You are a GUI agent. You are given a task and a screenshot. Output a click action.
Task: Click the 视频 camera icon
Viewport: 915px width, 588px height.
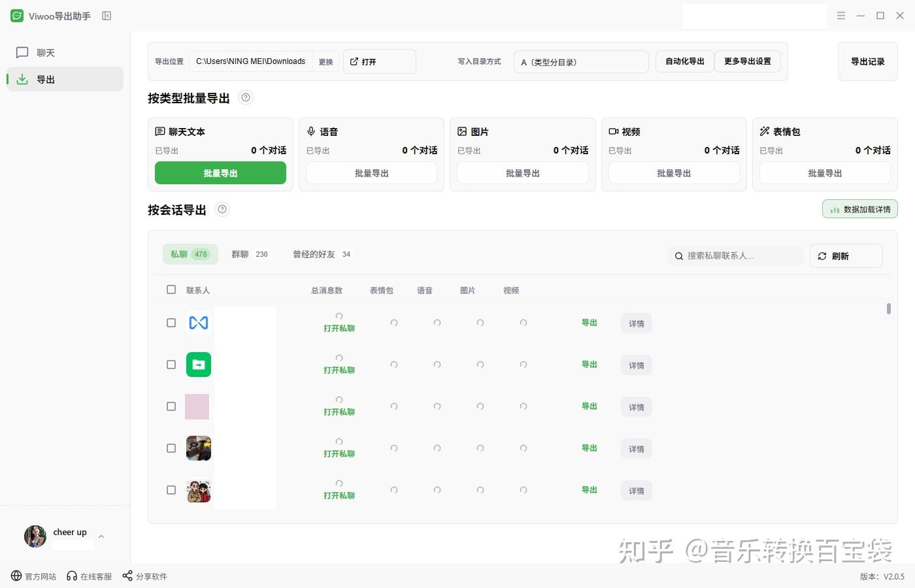coord(614,131)
